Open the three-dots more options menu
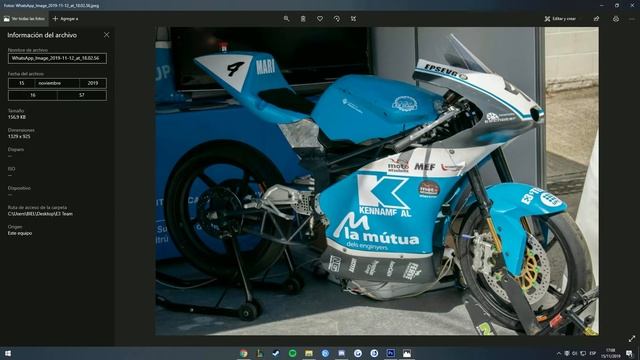The width and height of the screenshot is (640, 360). click(x=632, y=19)
